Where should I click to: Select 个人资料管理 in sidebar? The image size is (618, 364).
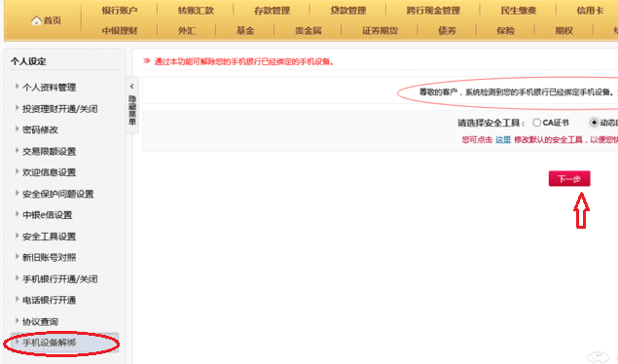(49, 88)
